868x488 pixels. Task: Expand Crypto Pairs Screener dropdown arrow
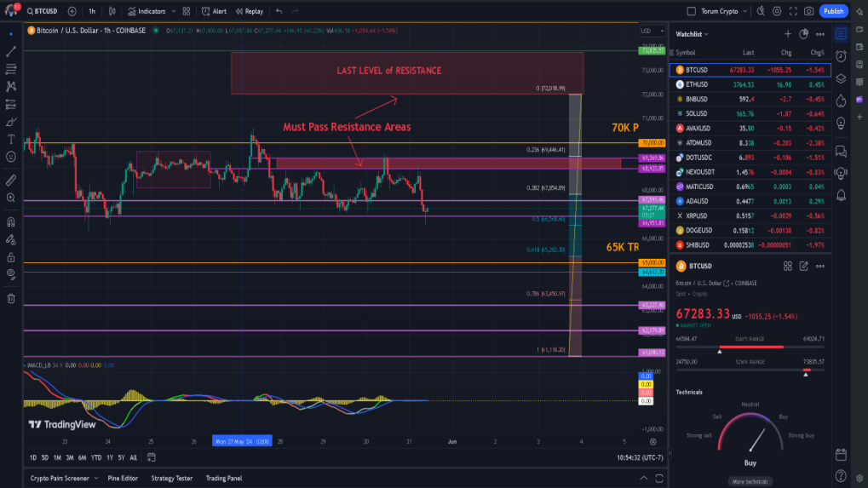click(x=95, y=478)
